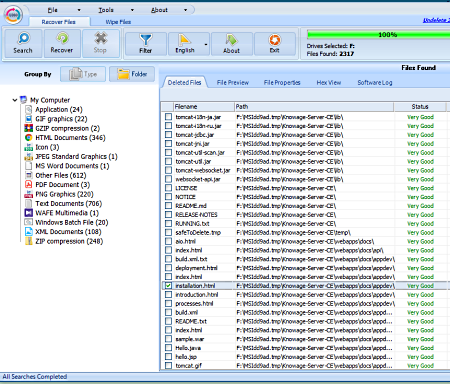This screenshot has height=384, width=450.
Task: Select the websocket-api.jar file name
Action: click(198, 179)
